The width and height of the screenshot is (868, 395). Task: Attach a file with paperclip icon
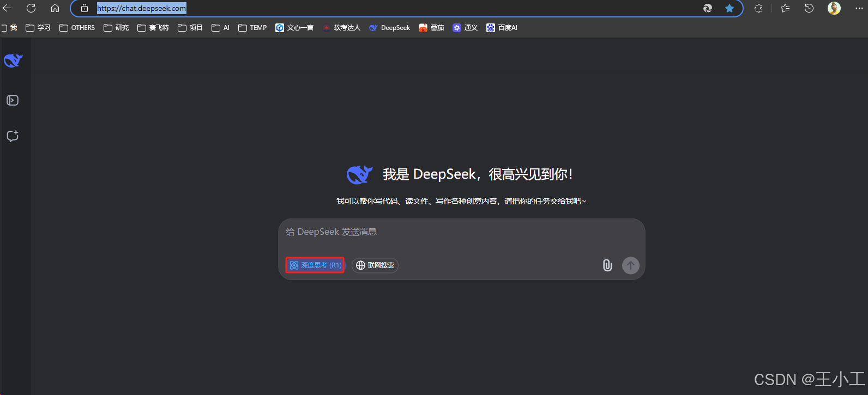[607, 265]
